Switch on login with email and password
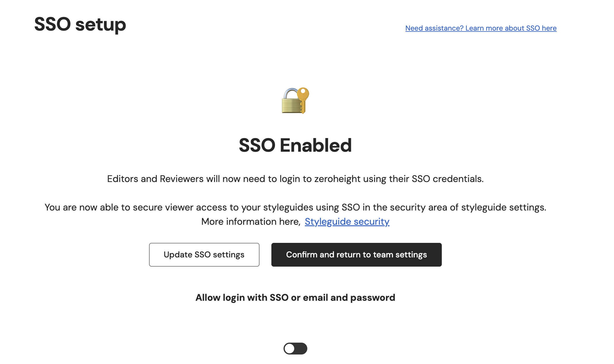 (295, 349)
